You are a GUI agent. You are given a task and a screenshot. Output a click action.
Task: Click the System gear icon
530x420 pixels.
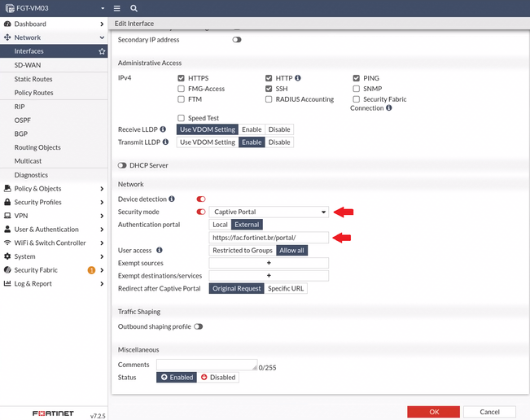7,256
